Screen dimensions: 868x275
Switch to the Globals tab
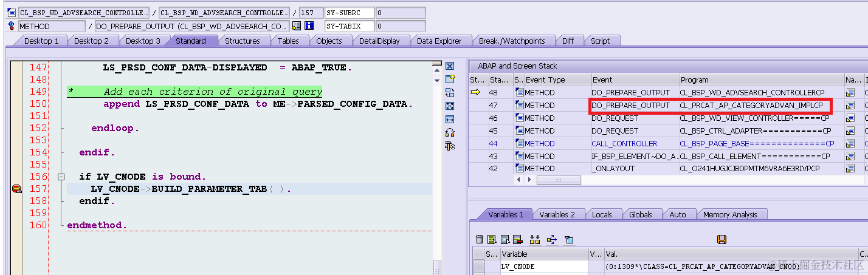tap(641, 214)
